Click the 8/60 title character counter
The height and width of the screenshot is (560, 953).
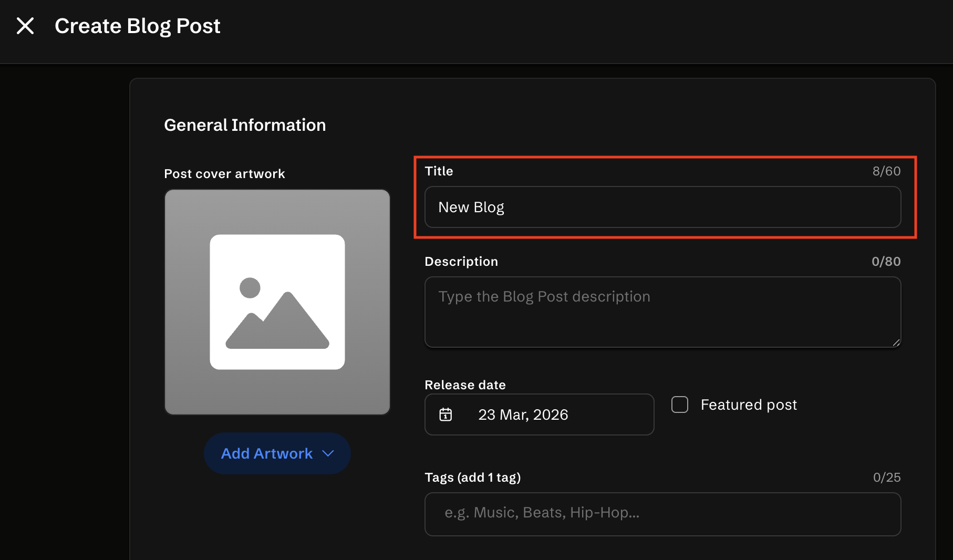coord(886,171)
